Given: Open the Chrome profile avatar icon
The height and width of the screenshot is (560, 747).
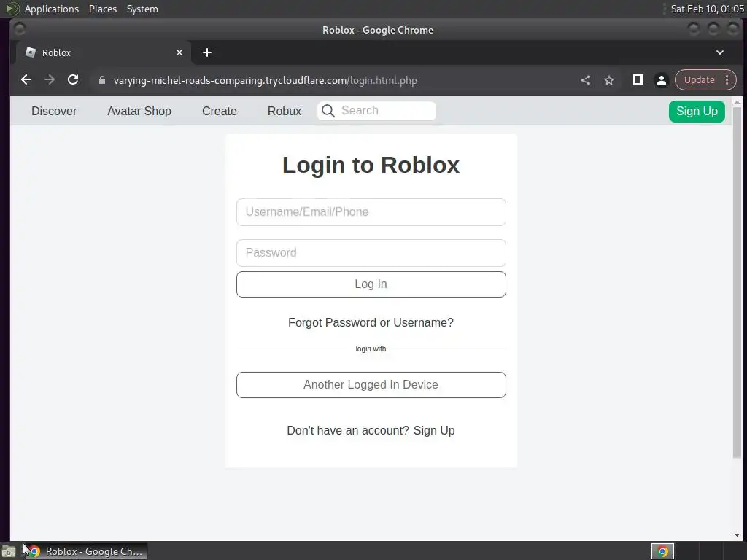Looking at the screenshot, I should coord(661,80).
